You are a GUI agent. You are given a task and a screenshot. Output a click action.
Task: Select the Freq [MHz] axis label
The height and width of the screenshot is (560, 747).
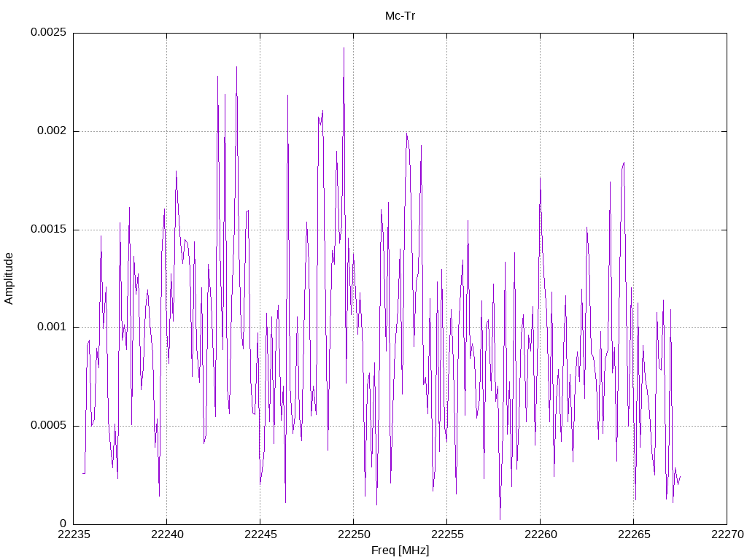[x=400, y=551]
